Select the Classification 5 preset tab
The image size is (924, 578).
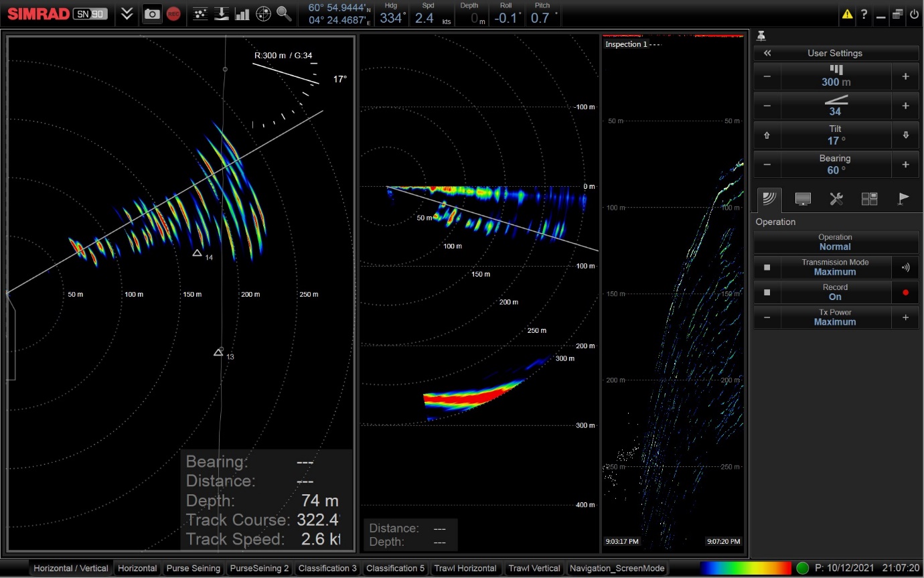coord(396,568)
